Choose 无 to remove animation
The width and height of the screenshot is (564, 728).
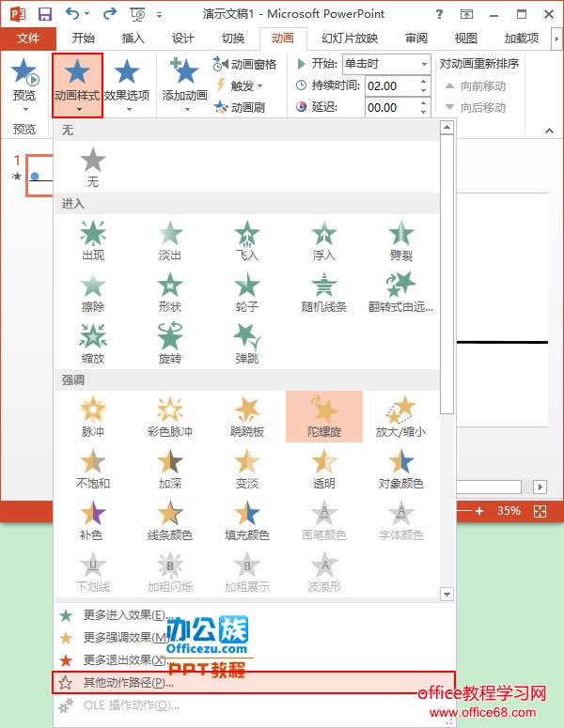tap(93, 167)
